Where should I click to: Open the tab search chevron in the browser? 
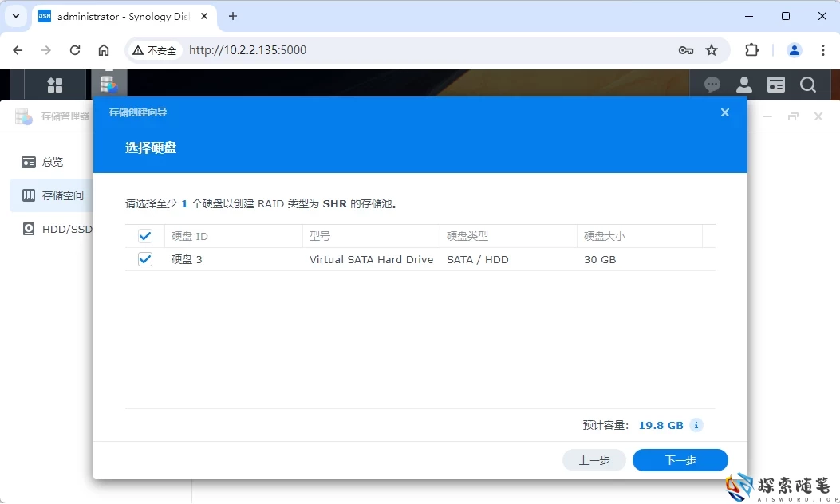pyautogui.click(x=15, y=16)
